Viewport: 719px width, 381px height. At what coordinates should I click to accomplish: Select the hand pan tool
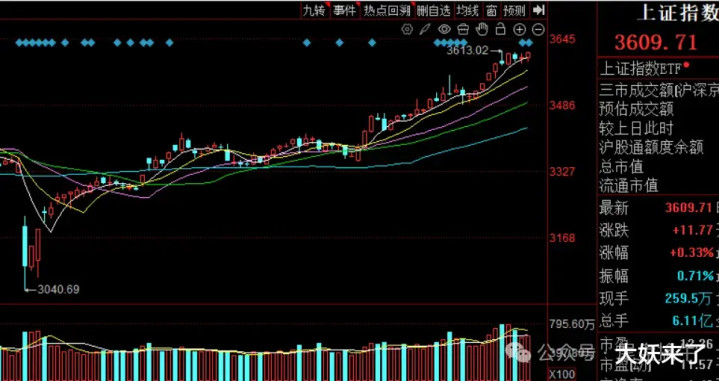click(481, 30)
